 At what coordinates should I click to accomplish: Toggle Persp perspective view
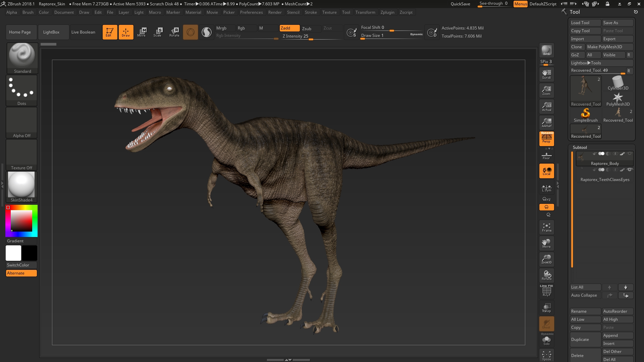coord(546,139)
